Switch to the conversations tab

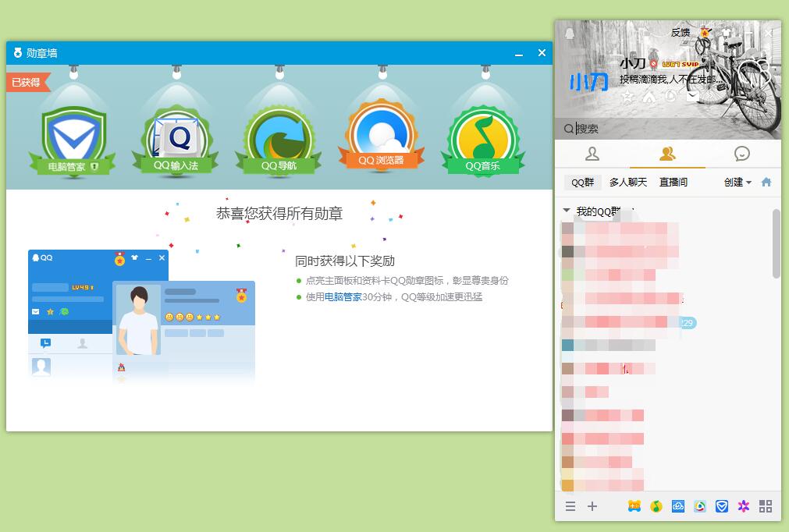pyautogui.click(x=742, y=154)
